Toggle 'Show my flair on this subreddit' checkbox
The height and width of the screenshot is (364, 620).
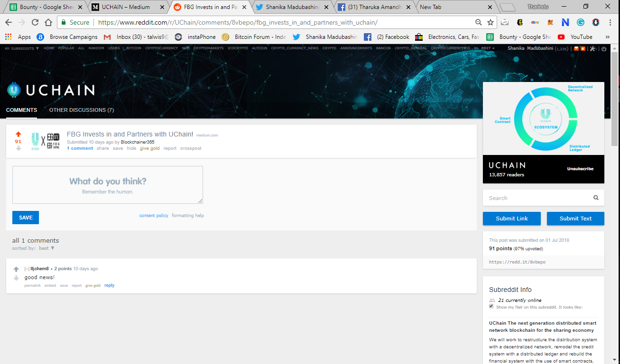(x=491, y=306)
